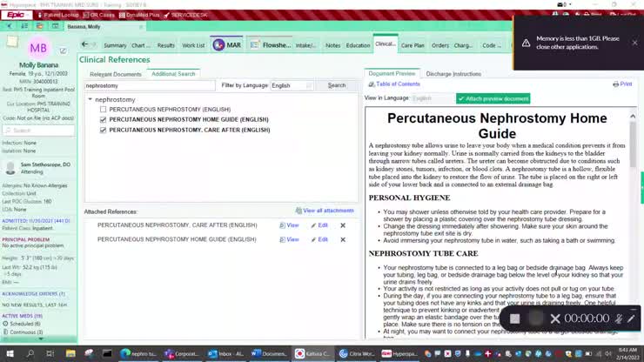Click the Print button in preview pane
Screen dimensions: 644x362
coord(622,84)
